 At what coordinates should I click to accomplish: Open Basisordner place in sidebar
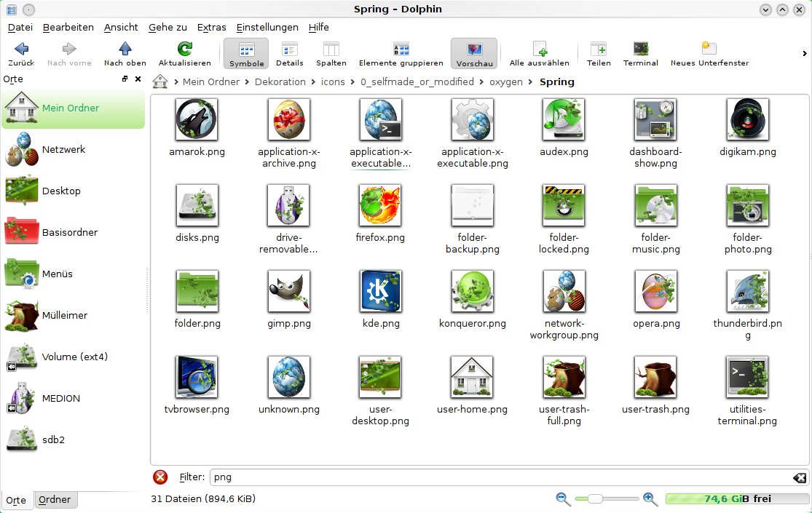73,232
